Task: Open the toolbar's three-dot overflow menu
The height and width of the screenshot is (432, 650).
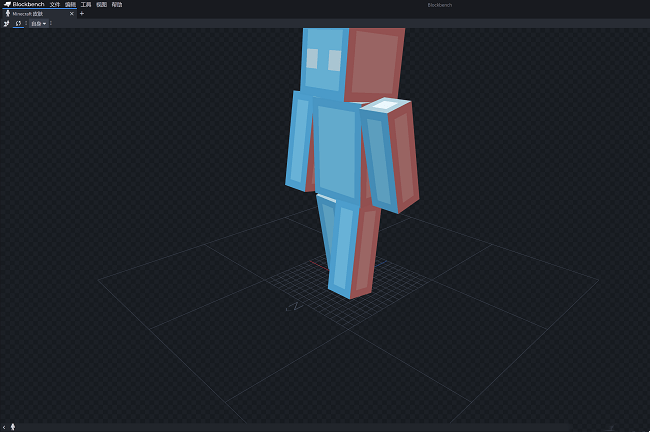Action: [52, 23]
